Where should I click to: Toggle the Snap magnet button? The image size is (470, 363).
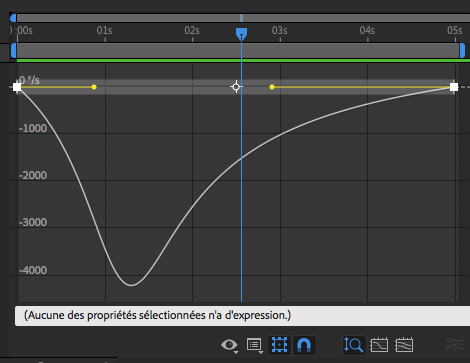click(304, 345)
